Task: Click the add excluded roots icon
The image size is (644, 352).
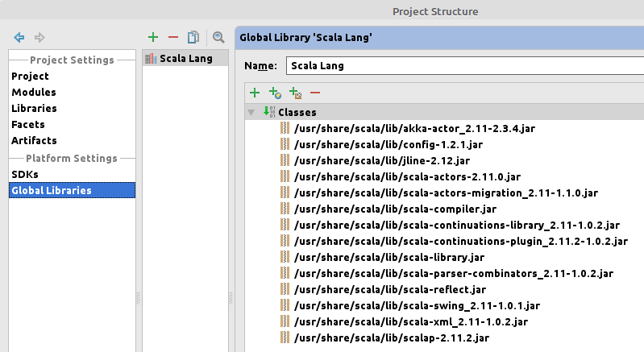Action: tap(295, 93)
